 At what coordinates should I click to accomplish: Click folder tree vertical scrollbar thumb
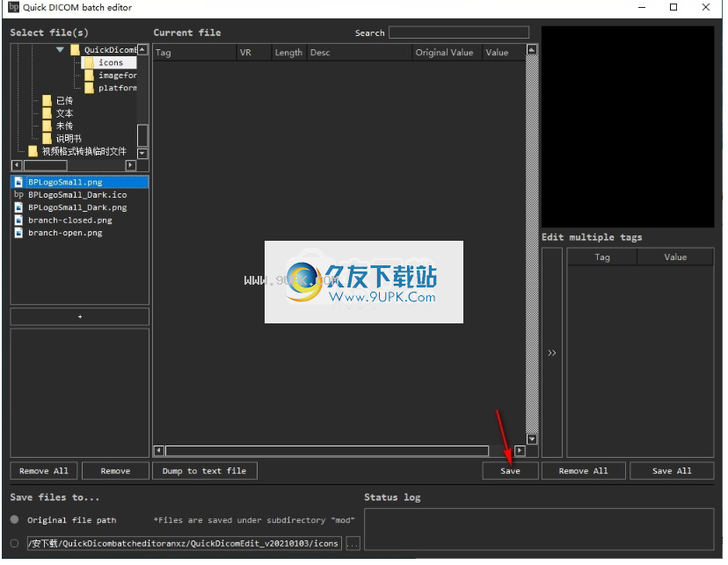(143, 136)
